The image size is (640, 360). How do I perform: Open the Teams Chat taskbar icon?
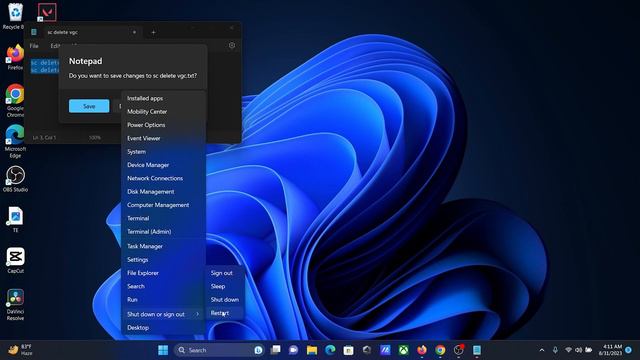pos(293,350)
